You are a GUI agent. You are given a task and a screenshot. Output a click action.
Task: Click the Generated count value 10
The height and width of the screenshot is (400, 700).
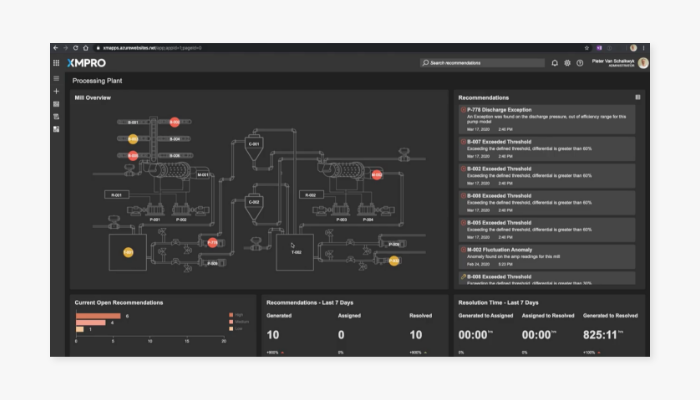273,335
